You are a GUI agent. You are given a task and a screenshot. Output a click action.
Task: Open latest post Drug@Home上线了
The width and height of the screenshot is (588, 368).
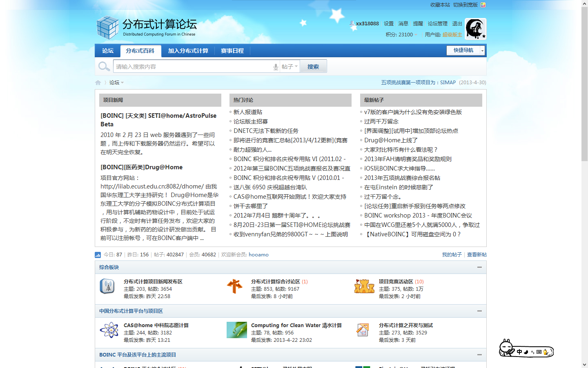[x=391, y=140]
